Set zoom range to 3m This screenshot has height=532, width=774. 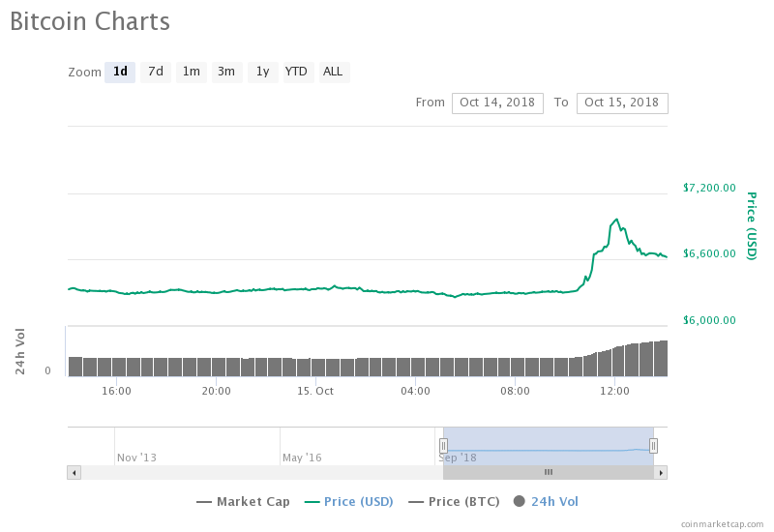coord(226,72)
